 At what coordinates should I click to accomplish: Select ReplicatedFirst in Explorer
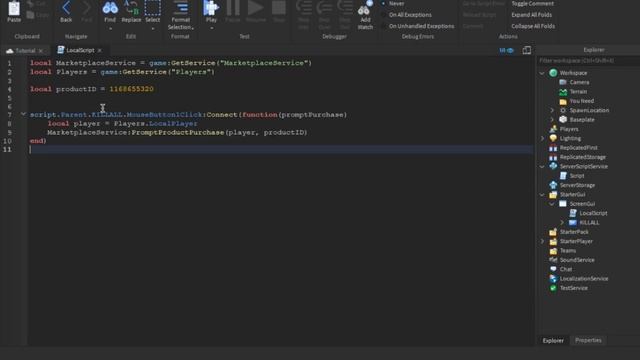click(578, 148)
